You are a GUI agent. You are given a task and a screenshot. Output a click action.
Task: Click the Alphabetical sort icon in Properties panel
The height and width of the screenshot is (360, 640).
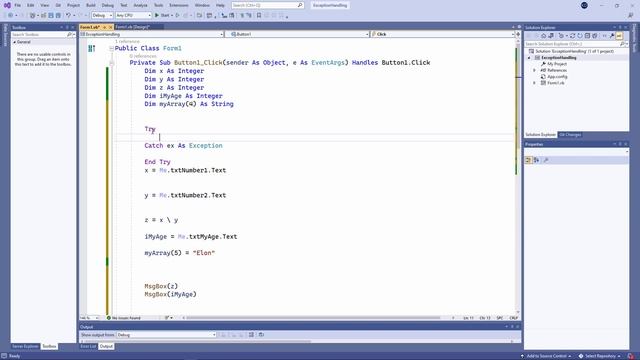(536, 160)
